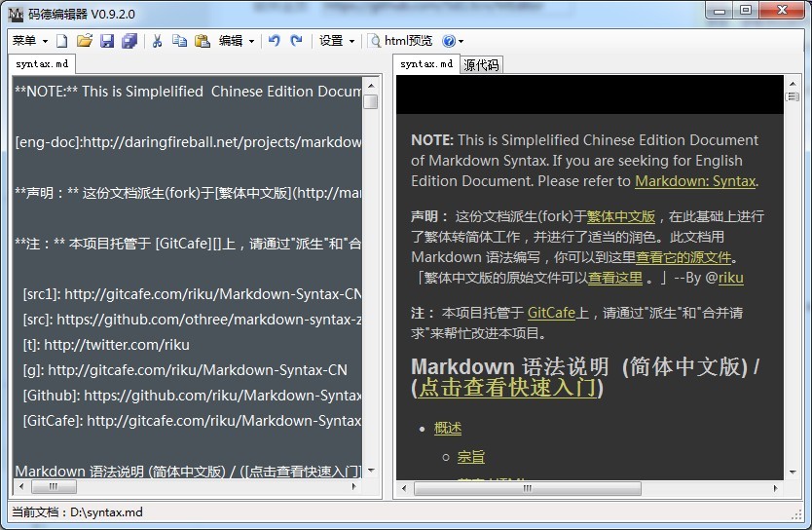
Task: Close the 码德编辑器 window
Action: (783, 11)
